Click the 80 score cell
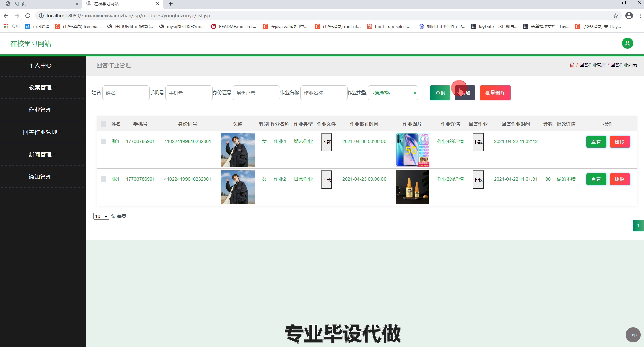This screenshot has width=644, height=347. [x=548, y=179]
